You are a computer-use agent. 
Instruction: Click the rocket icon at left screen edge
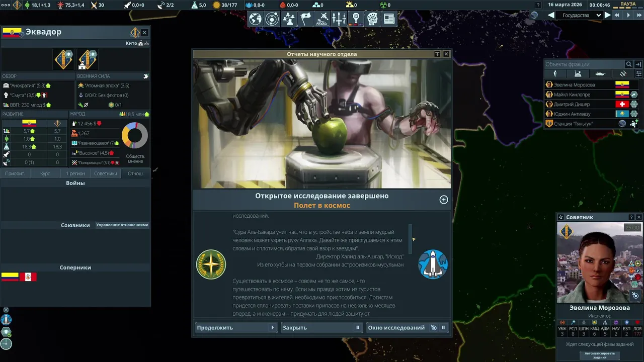click(x=6, y=320)
